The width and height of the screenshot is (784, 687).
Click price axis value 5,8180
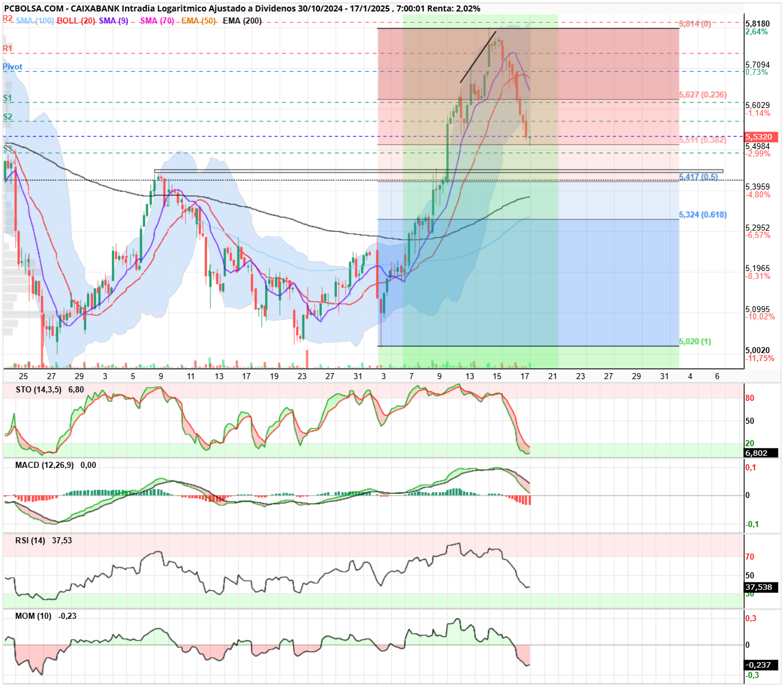point(757,24)
